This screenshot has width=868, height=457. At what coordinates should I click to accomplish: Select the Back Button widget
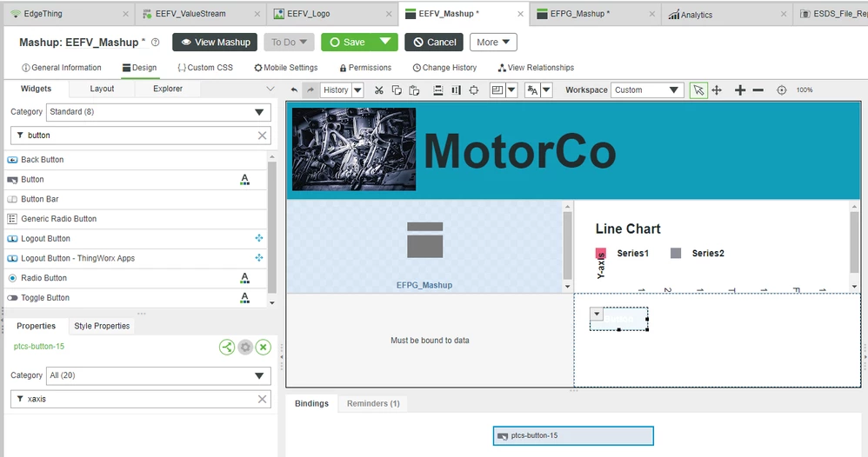pyautogui.click(x=136, y=160)
